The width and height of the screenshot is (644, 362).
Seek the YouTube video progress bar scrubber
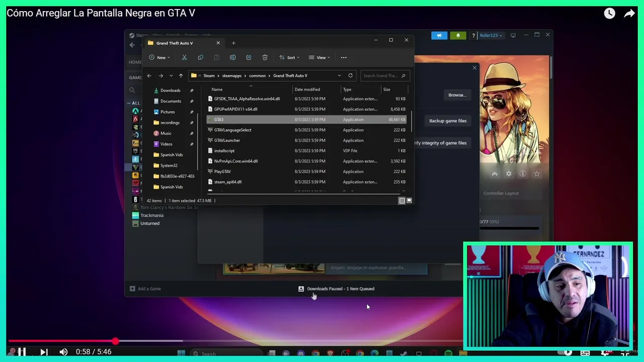click(116, 341)
